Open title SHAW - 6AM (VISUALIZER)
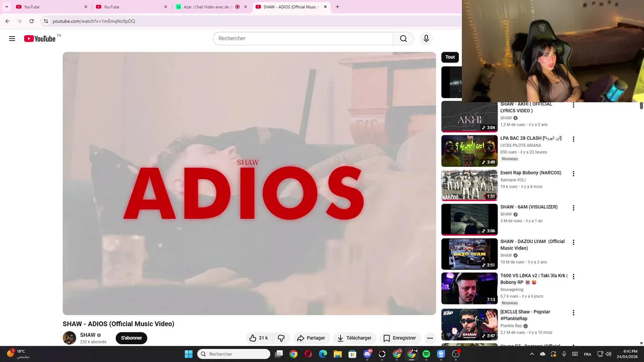 click(x=529, y=207)
